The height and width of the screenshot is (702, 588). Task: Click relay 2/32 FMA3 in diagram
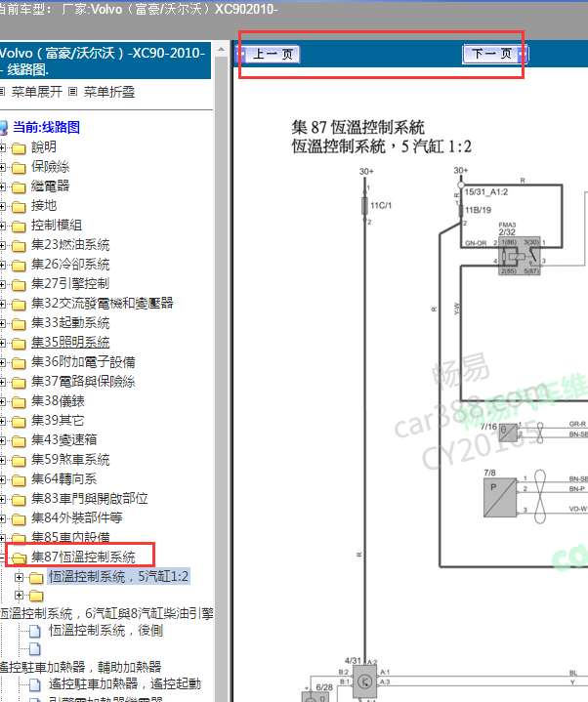pos(520,256)
